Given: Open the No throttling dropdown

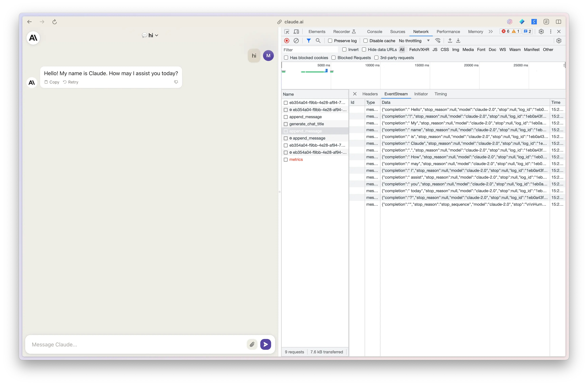Looking at the screenshot, I should (414, 41).
